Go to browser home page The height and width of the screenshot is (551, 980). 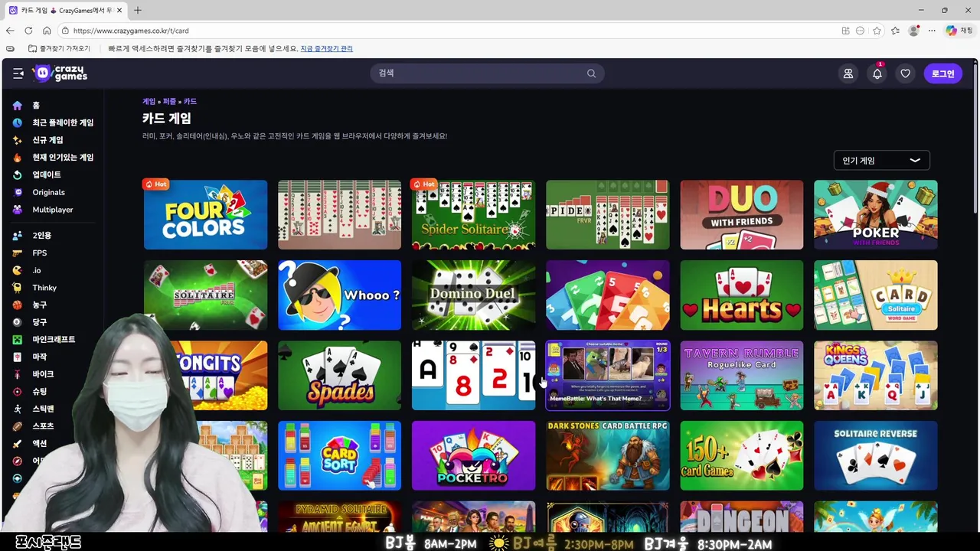(47, 31)
